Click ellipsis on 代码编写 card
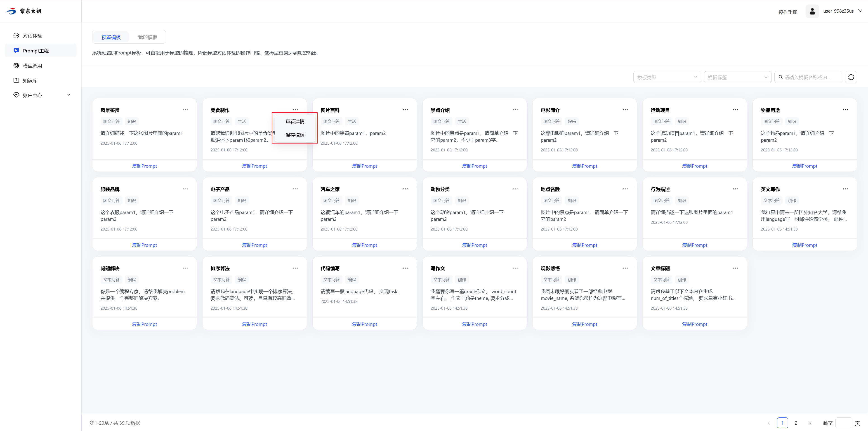 point(405,268)
